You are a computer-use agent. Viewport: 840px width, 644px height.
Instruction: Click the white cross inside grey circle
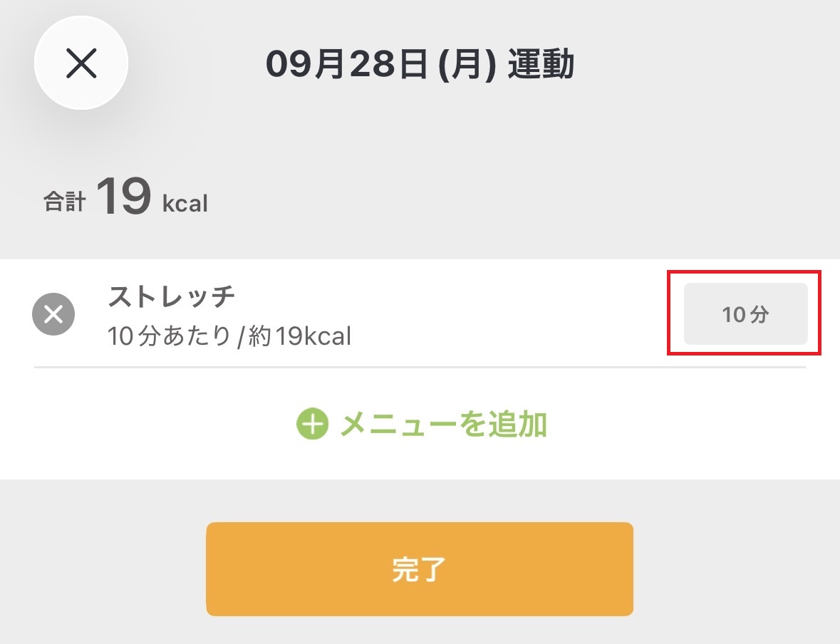coord(53,314)
